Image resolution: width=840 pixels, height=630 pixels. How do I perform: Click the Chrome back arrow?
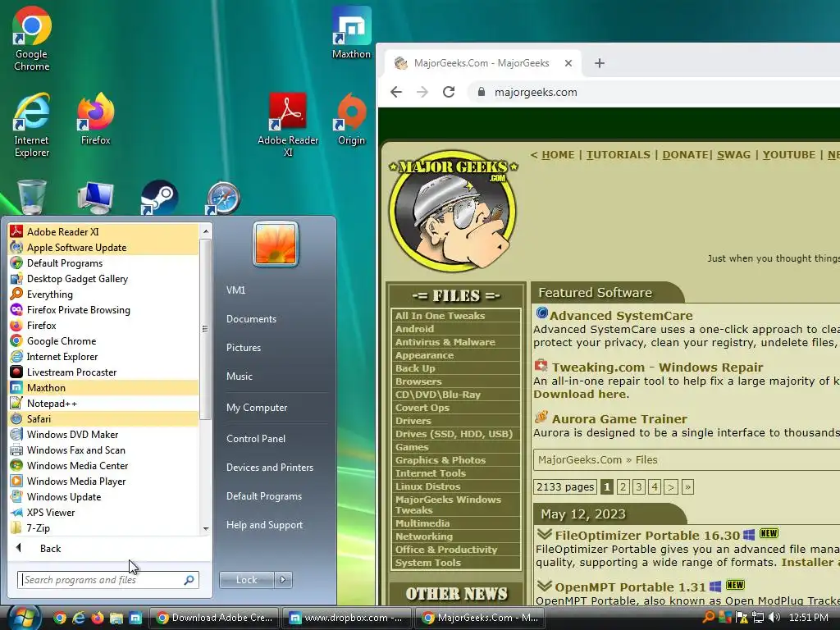(x=396, y=92)
